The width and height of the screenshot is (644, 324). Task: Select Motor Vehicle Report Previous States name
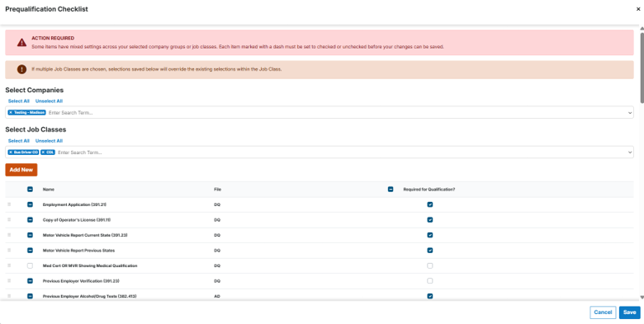pyautogui.click(x=79, y=250)
